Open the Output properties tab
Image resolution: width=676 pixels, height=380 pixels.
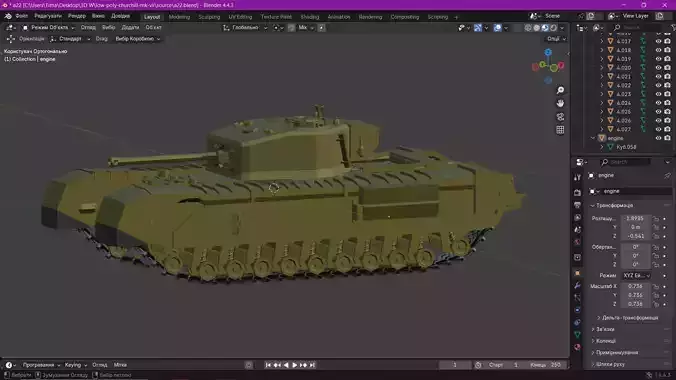(578, 205)
